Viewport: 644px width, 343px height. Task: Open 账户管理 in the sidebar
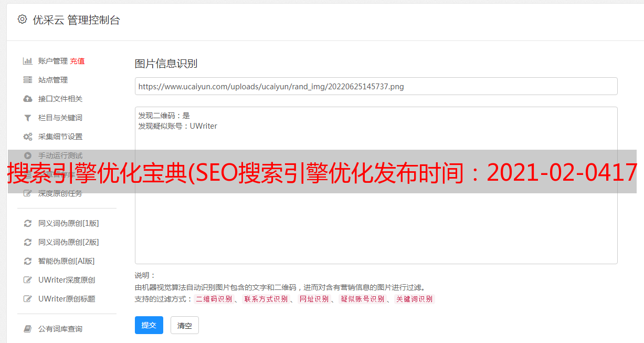point(53,61)
